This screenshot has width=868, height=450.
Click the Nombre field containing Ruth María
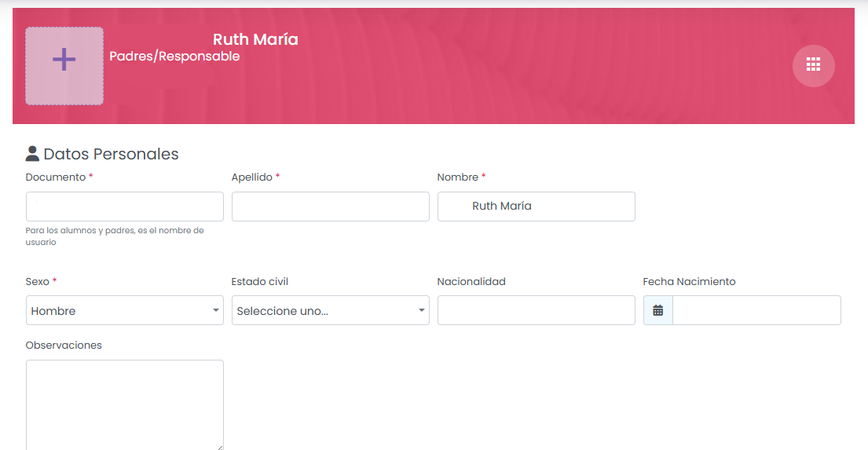point(537,207)
